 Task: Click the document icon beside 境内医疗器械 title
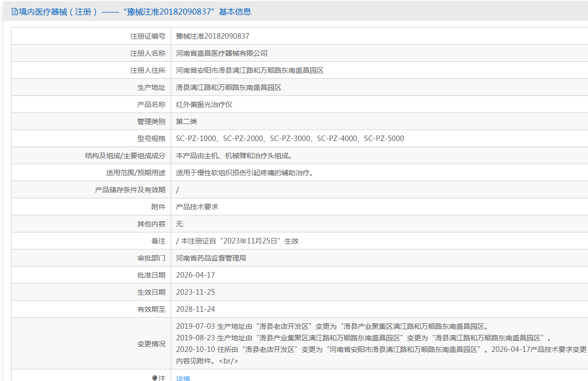(15, 12)
